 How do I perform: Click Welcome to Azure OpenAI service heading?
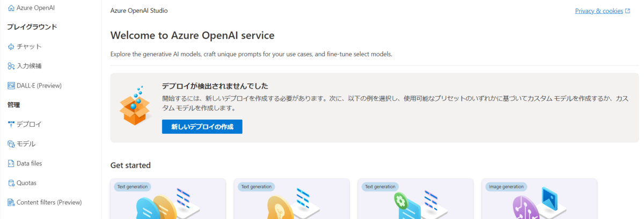pos(192,36)
